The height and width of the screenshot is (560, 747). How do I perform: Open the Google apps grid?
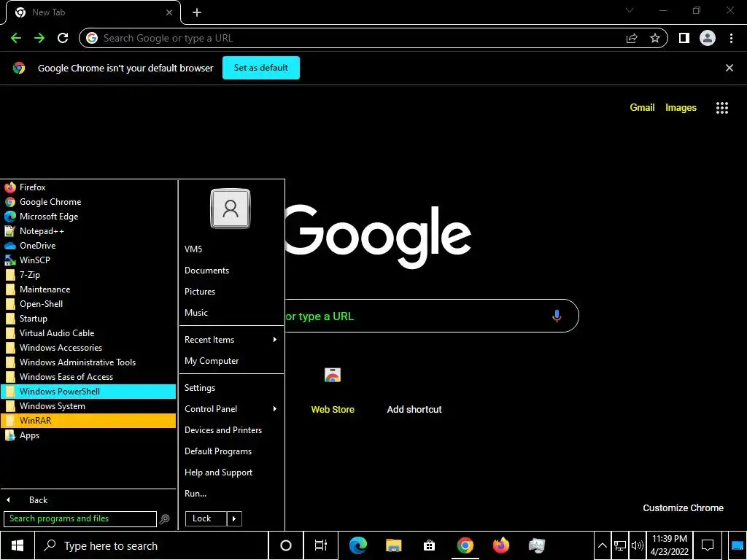coord(722,108)
